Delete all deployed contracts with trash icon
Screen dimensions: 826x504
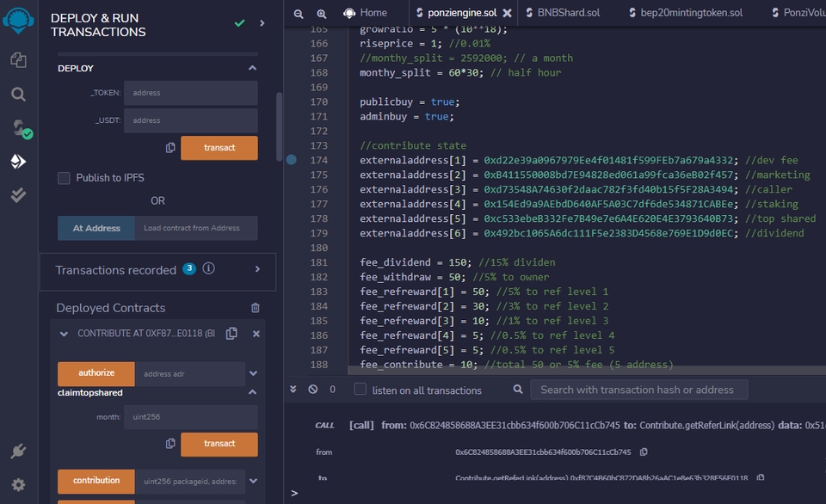(x=255, y=308)
